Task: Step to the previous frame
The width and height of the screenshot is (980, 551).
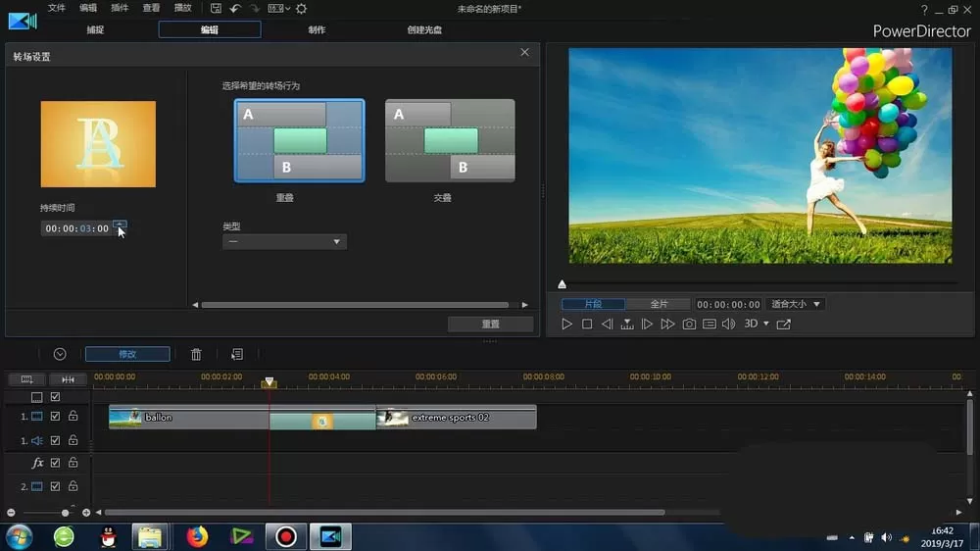Action: coord(607,324)
